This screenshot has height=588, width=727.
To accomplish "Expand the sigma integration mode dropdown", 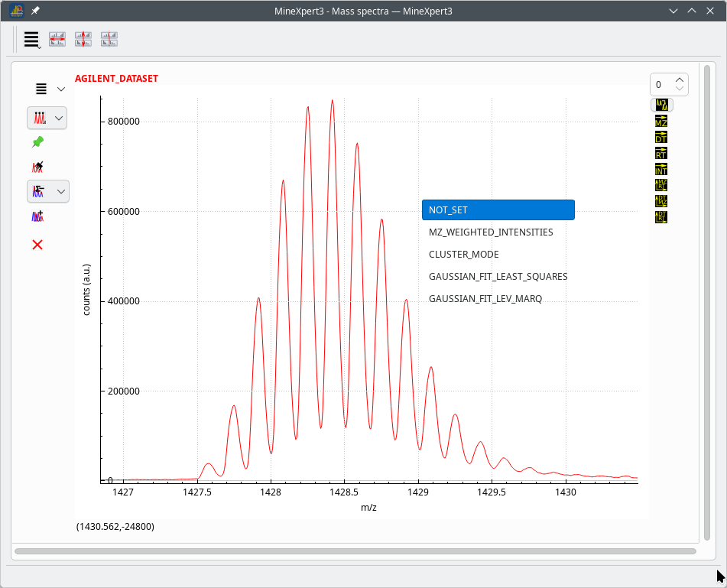I will click(60, 191).
